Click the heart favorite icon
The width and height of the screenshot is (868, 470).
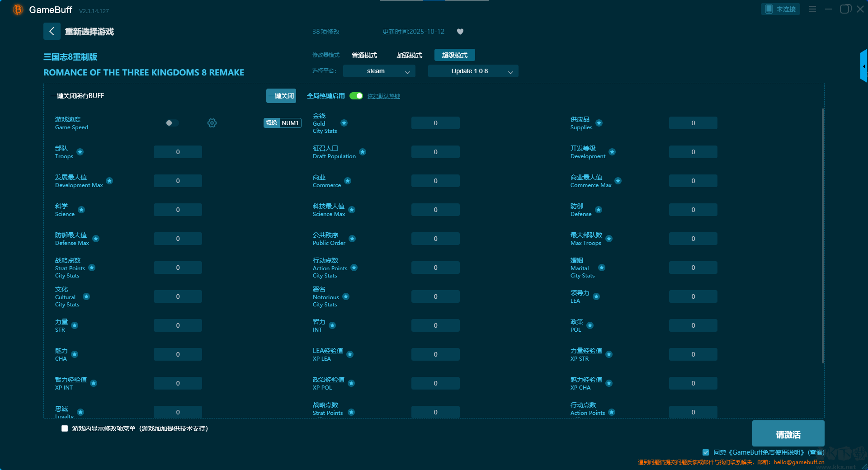pos(460,32)
